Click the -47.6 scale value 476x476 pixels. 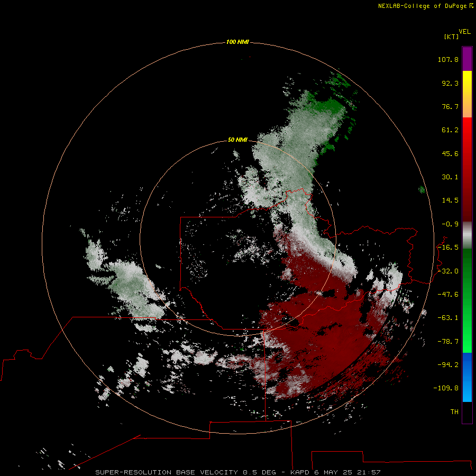click(448, 295)
